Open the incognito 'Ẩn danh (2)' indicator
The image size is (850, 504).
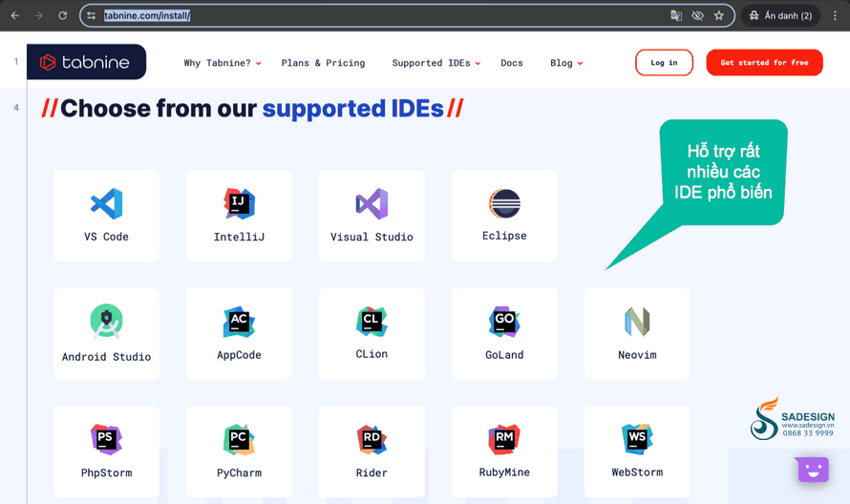click(780, 15)
